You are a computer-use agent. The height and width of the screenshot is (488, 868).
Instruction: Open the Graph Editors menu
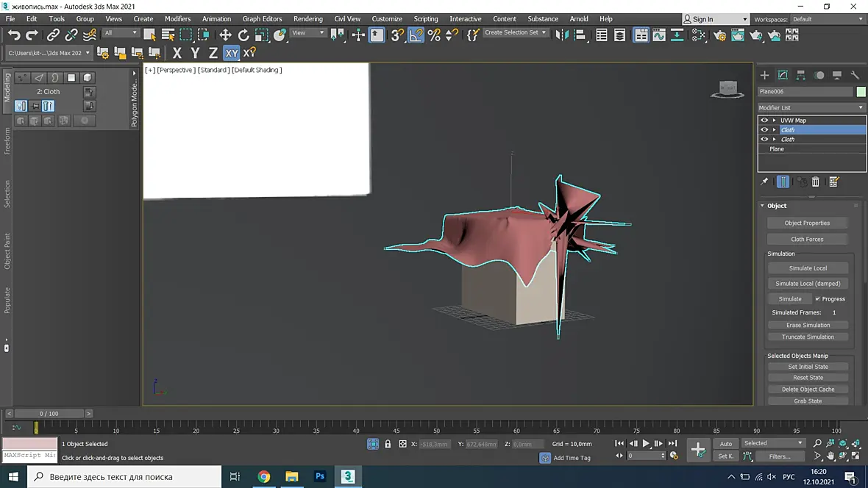262,19
